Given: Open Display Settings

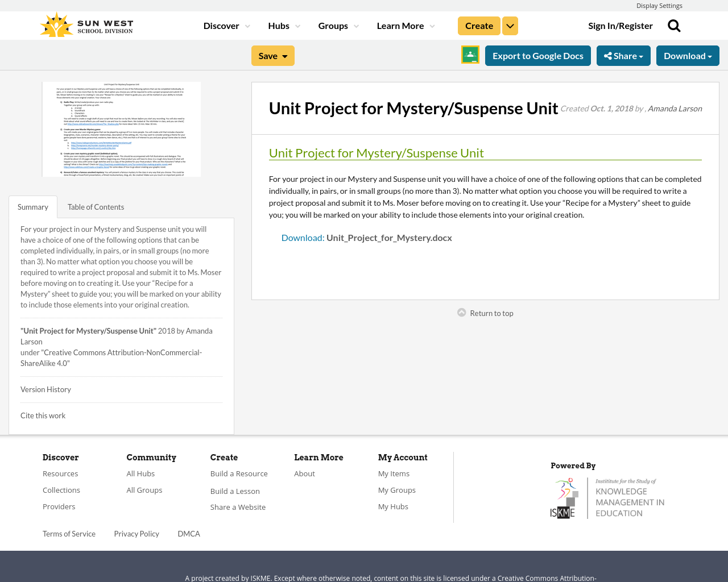Looking at the screenshot, I should point(659,5).
